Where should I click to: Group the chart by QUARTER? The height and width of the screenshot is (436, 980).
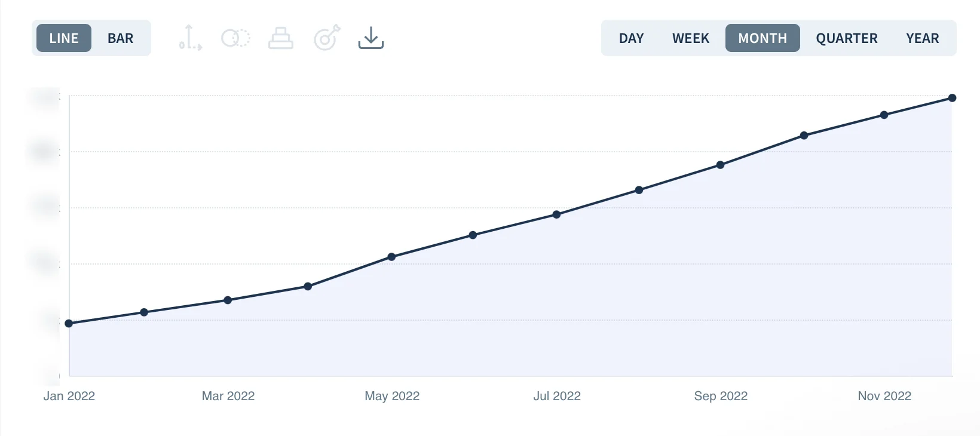tap(846, 38)
